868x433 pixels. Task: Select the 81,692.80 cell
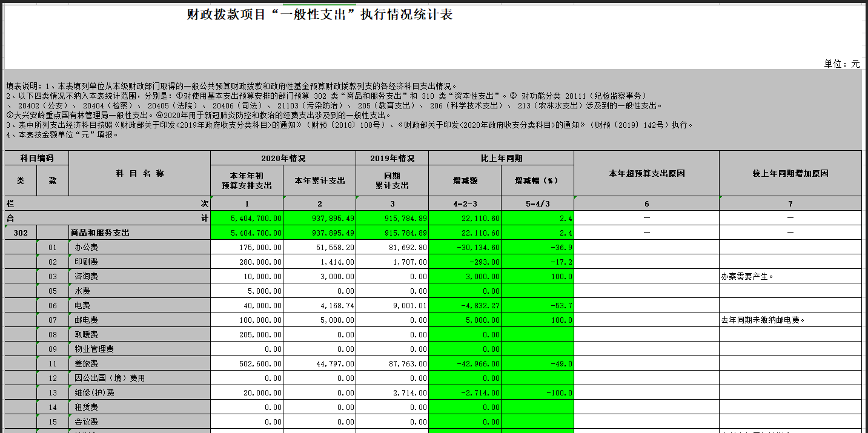393,247
